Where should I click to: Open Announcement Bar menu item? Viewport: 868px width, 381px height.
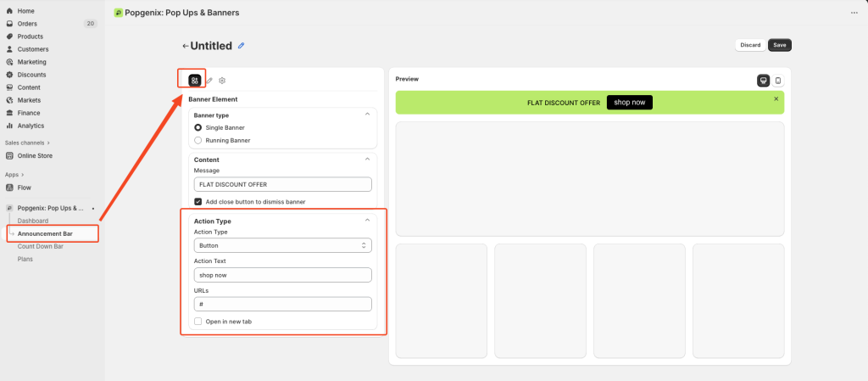45,233
